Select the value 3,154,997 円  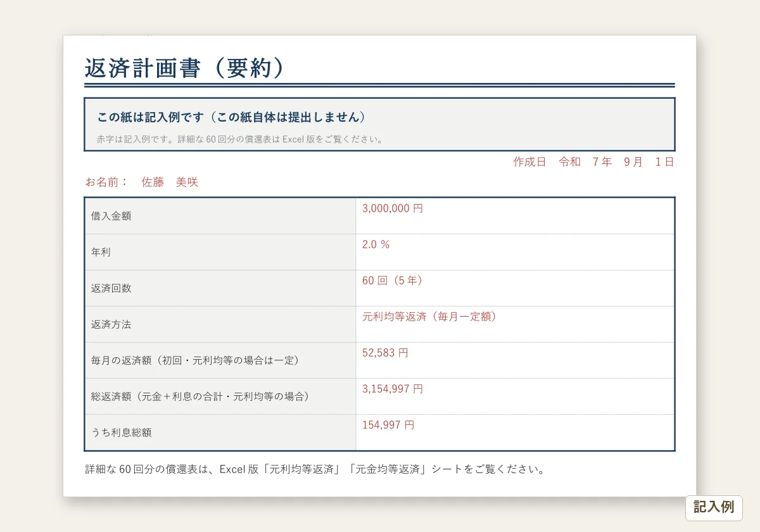click(x=393, y=389)
